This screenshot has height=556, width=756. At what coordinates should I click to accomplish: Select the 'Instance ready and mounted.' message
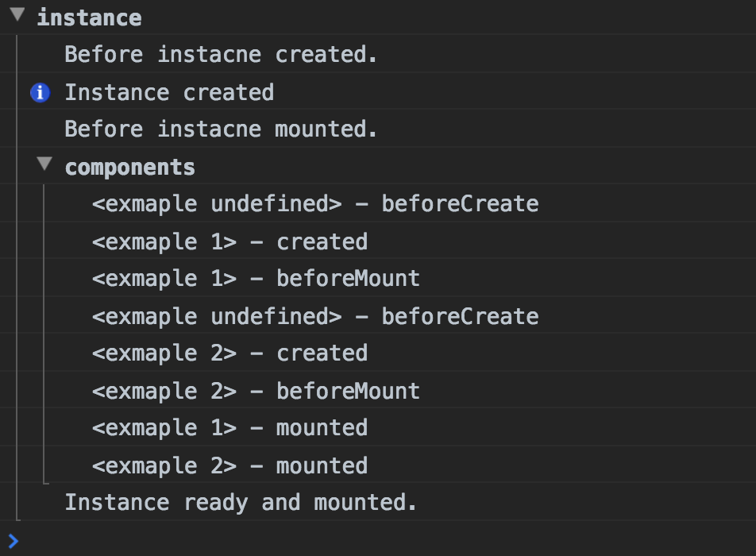tap(240, 503)
